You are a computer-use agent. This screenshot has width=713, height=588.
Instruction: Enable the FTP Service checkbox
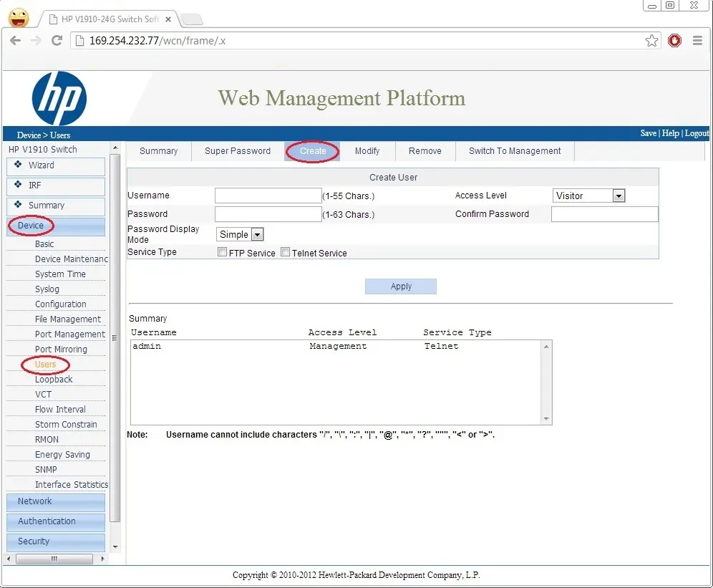tap(223, 251)
